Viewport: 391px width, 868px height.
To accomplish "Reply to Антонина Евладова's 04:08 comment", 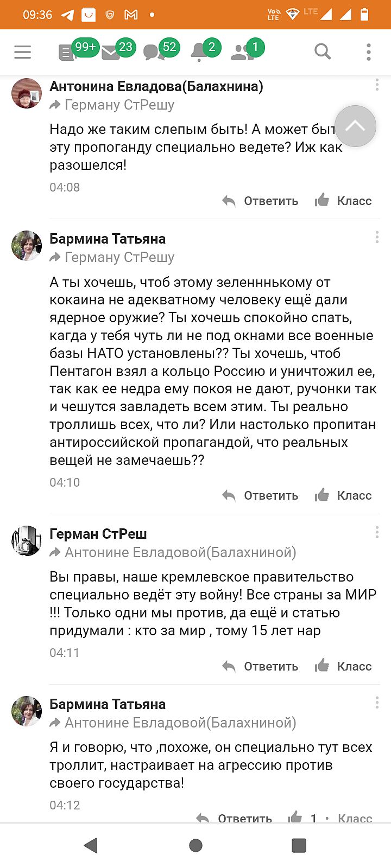I will [261, 201].
